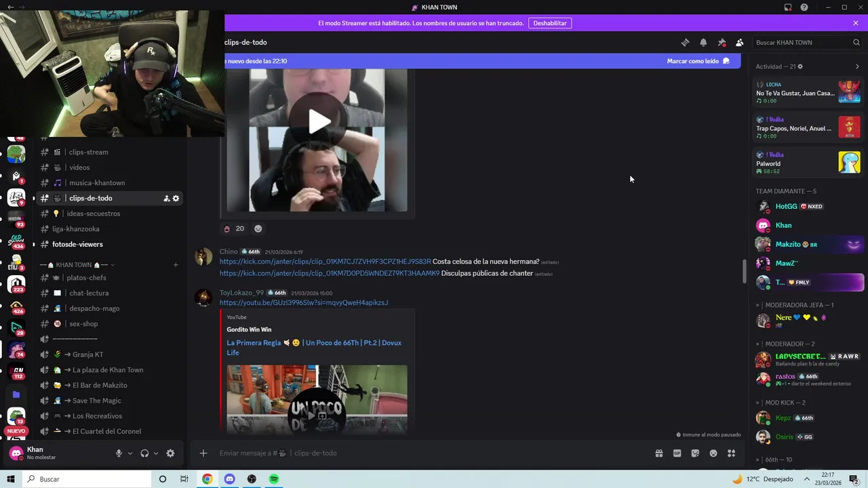Open the server folder icon
Image resolution: width=868 pixels, height=488 pixels.
(x=16, y=394)
